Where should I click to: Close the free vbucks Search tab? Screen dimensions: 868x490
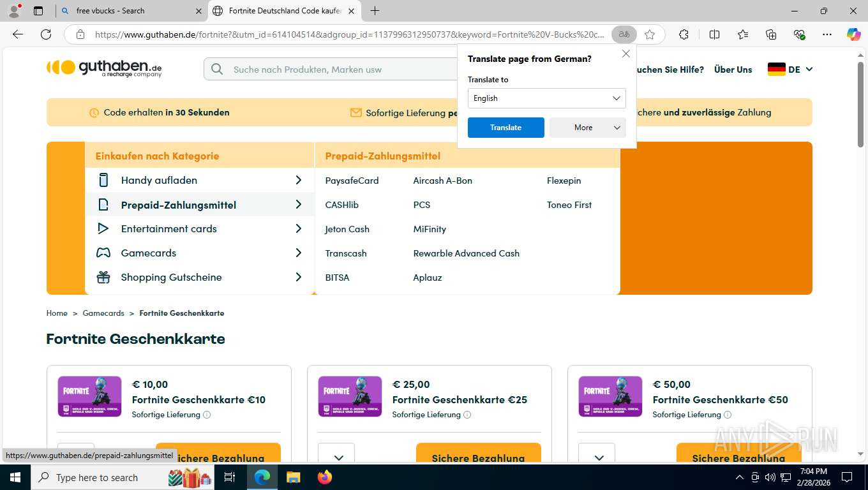point(198,11)
